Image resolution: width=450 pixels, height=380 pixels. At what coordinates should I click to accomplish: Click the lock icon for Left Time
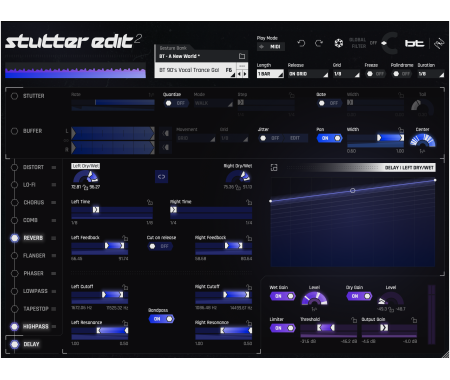pos(150,202)
